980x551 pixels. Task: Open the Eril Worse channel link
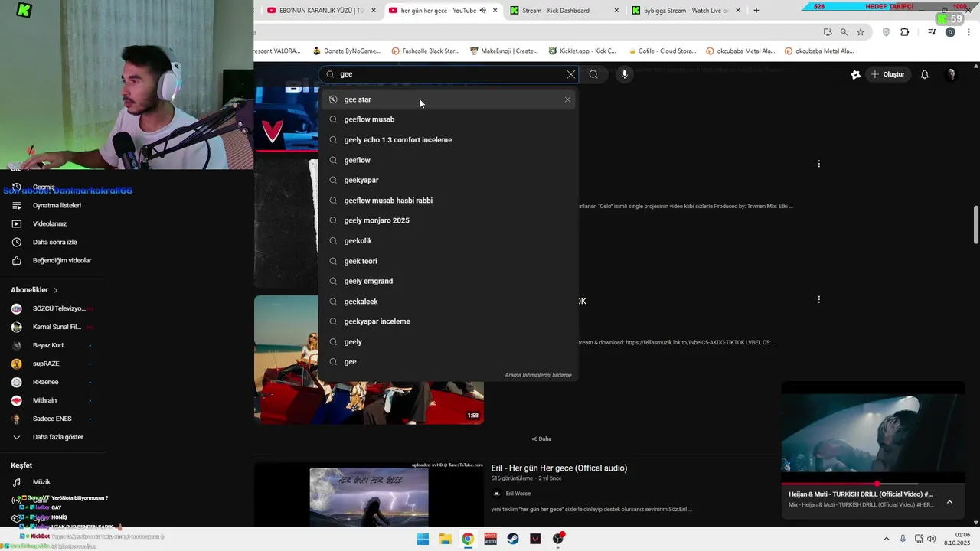[x=518, y=494]
